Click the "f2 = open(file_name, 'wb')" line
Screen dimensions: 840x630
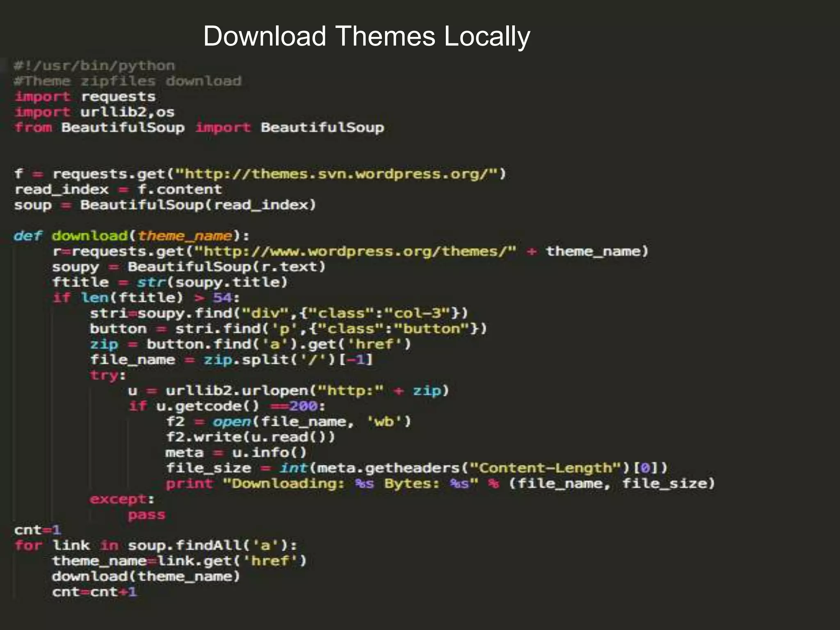pos(288,421)
